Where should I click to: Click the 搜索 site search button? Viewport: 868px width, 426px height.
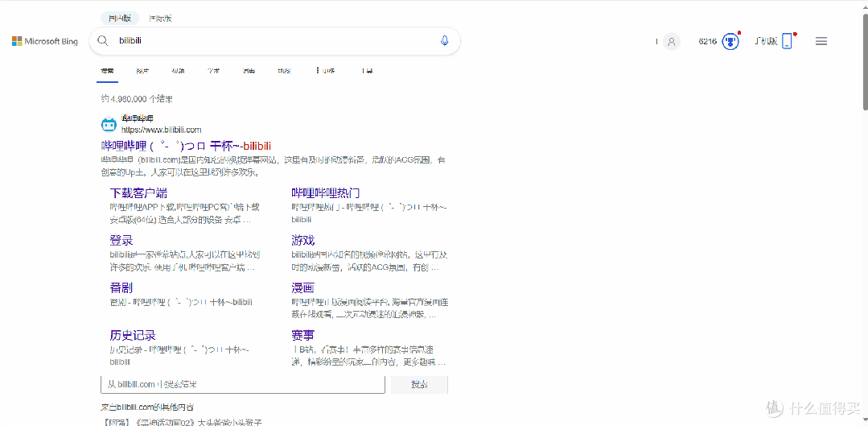pos(419,384)
